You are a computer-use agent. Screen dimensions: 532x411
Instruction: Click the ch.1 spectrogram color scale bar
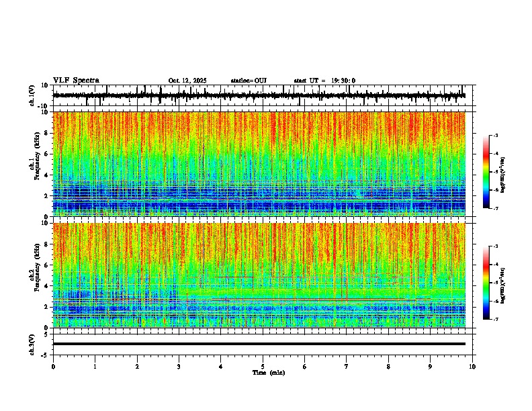[x=486, y=172]
